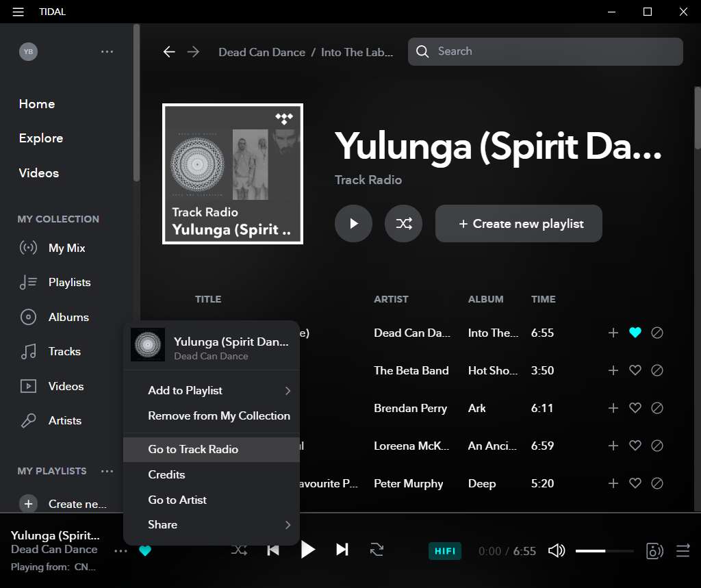Open Credits from the context menu

211,474
